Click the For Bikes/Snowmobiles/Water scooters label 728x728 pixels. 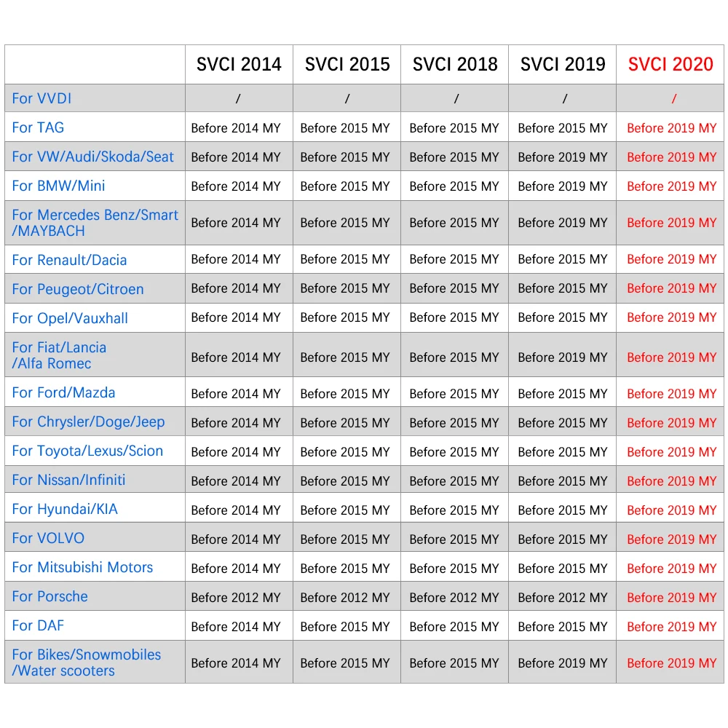pyautogui.click(x=86, y=662)
